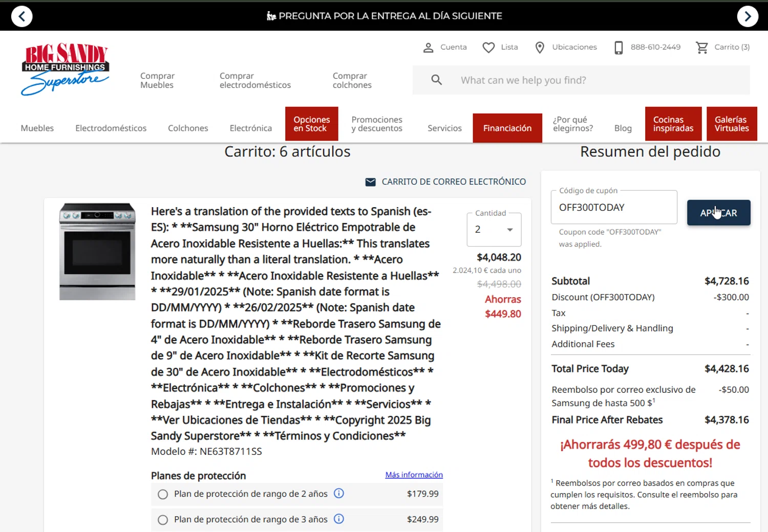The width and height of the screenshot is (768, 532).
Task: Open Comprar Muebles menu
Action: pyautogui.click(x=157, y=80)
